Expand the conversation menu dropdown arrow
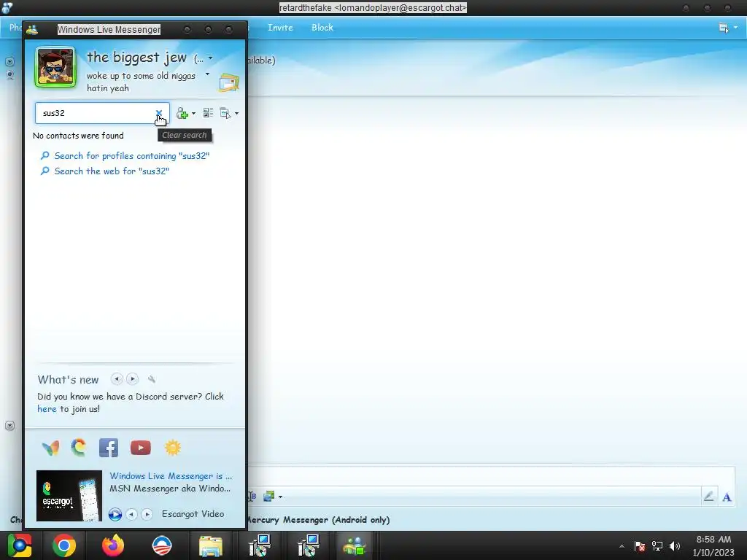Image resolution: width=747 pixels, height=560 pixels. point(735,28)
